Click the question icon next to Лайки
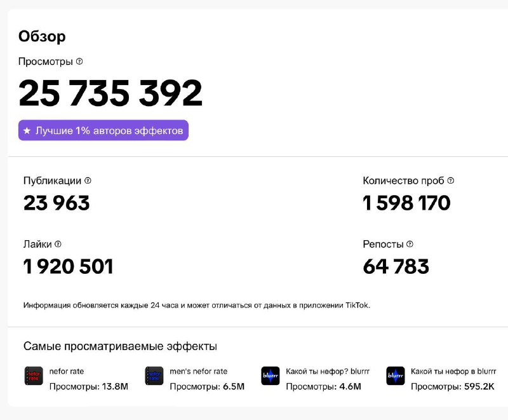Screen dimensions: 508x420 [58, 244]
